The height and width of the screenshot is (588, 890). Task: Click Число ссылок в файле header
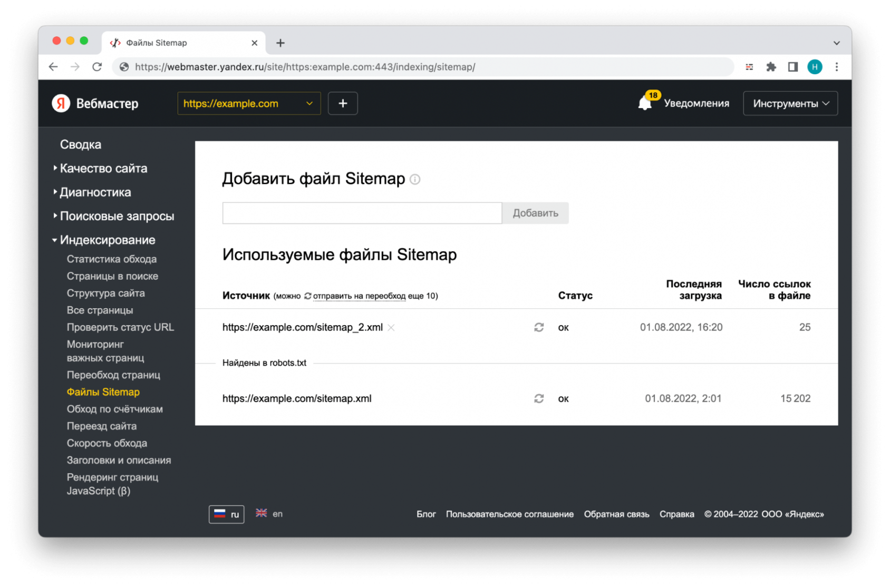pos(774,290)
